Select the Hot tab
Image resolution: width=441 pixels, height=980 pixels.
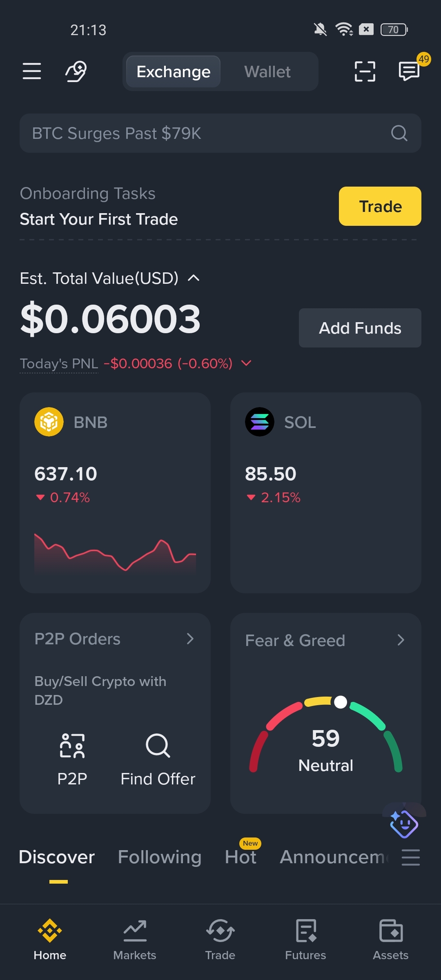pos(241,857)
